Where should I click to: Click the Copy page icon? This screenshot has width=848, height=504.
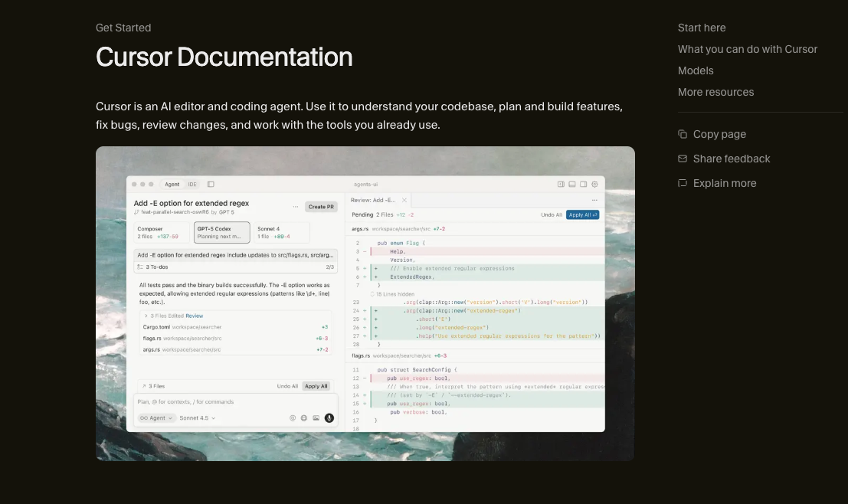[x=683, y=134]
